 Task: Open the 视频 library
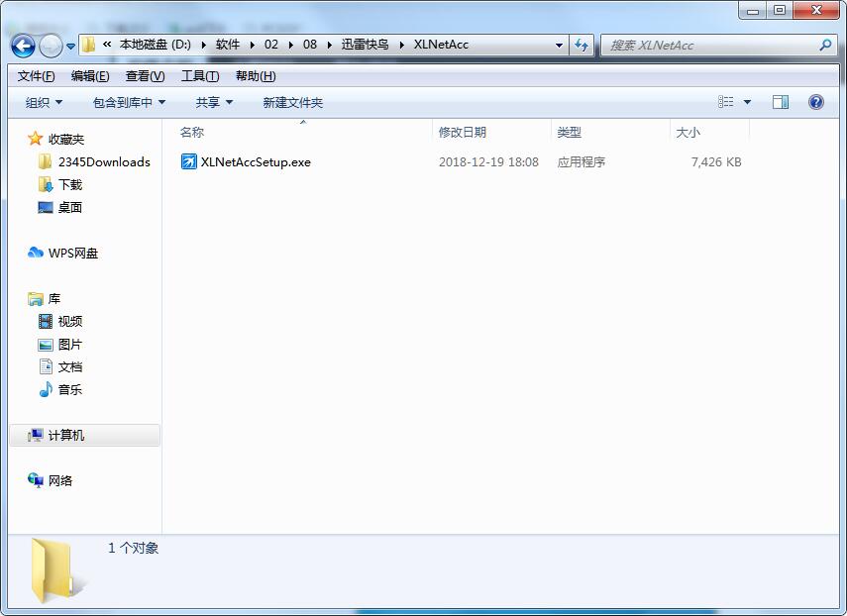[x=69, y=321]
